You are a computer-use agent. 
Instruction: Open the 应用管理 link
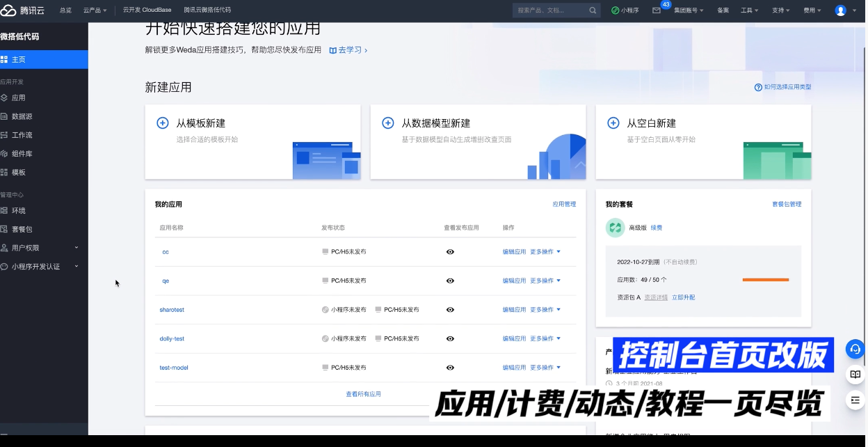pos(564,205)
